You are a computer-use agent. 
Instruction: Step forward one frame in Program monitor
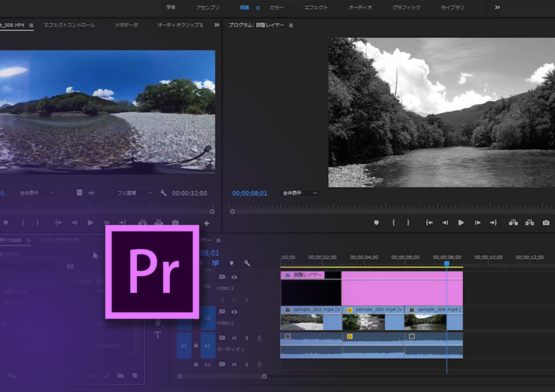(477, 223)
